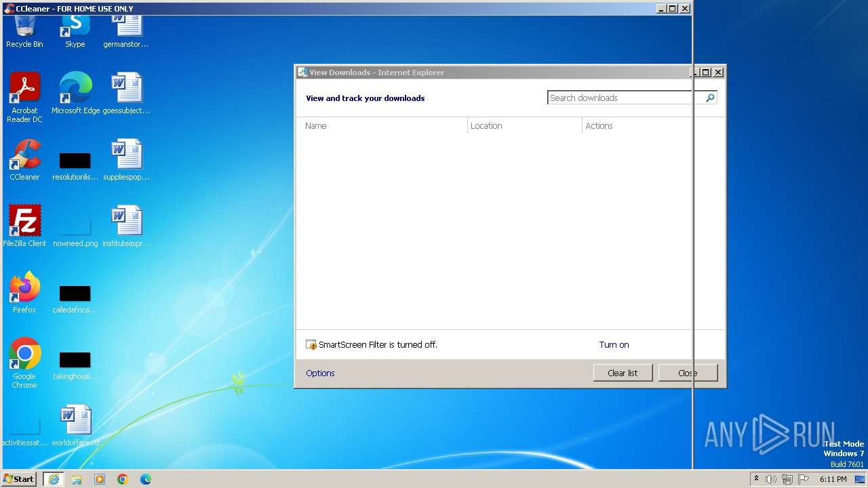Select the resolutionlis… file on desktop

75,165
